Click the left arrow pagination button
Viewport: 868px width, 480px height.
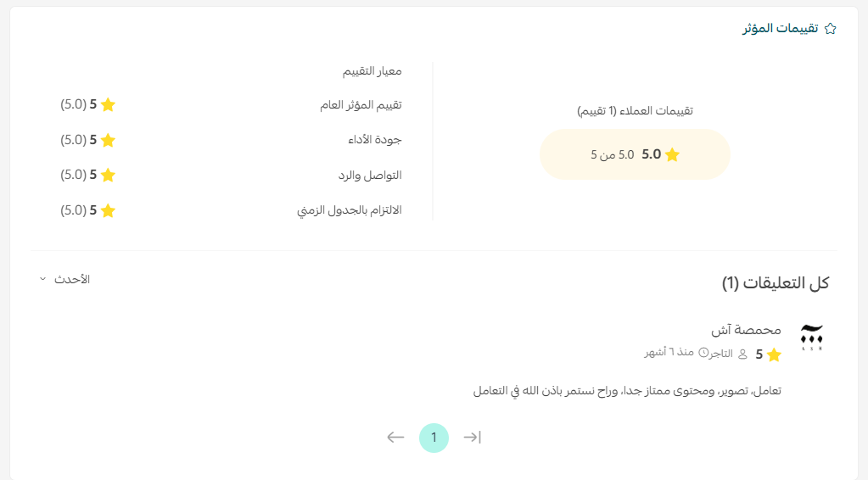tap(395, 438)
